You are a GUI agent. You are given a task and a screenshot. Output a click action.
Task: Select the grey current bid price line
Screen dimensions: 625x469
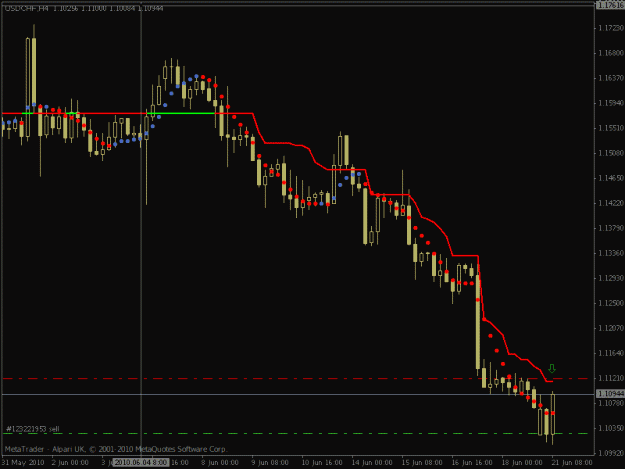click(298, 394)
